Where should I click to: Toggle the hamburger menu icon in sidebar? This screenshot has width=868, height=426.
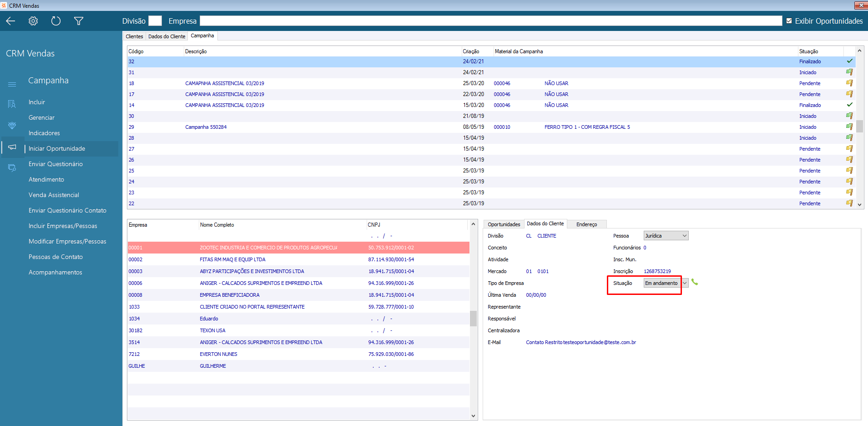point(12,84)
